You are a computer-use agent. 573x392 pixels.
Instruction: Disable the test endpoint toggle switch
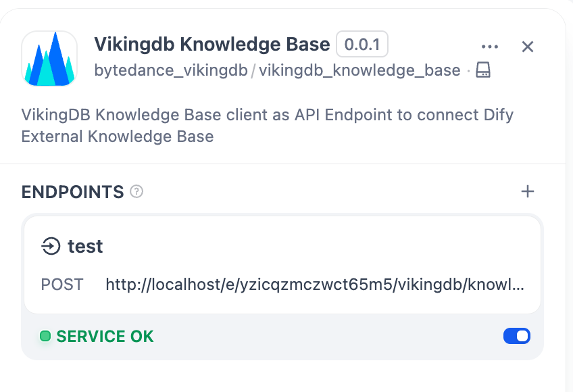tap(517, 336)
